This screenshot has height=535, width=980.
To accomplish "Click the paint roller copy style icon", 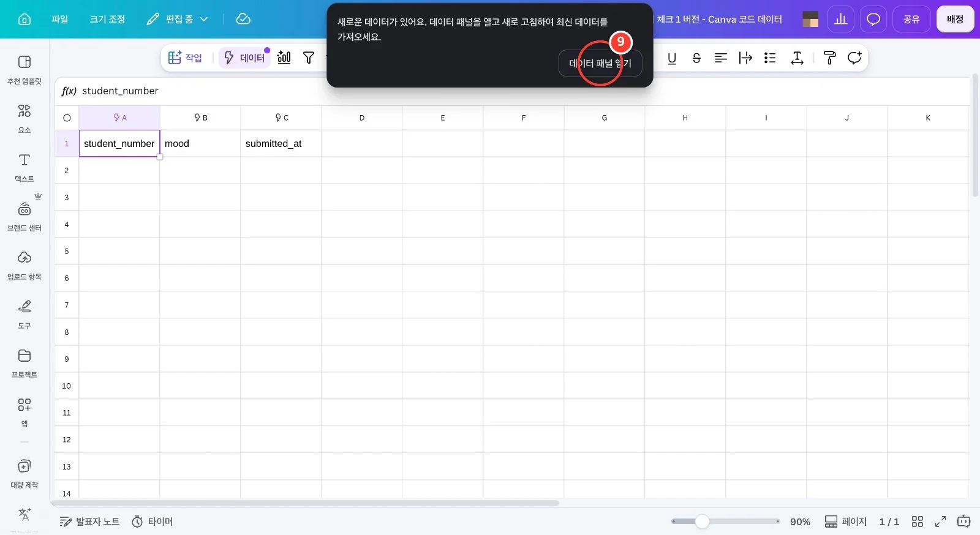I will (x=830, y=58).
